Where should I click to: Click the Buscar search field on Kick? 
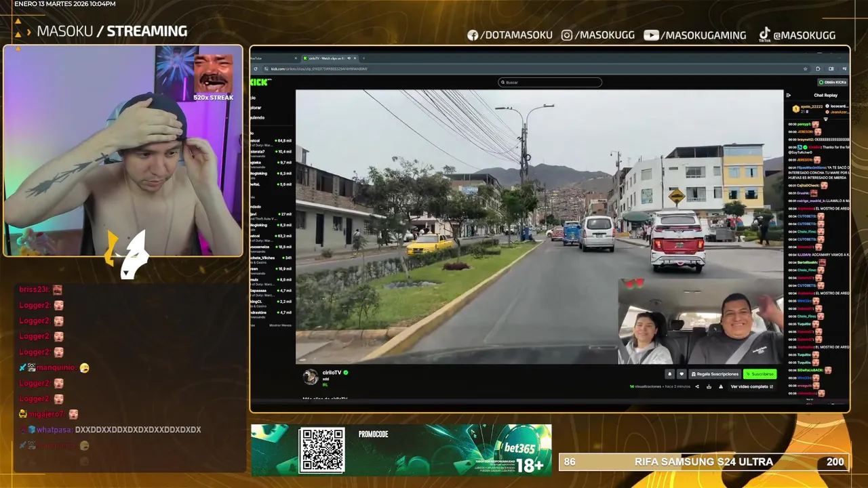coord(550,82)
